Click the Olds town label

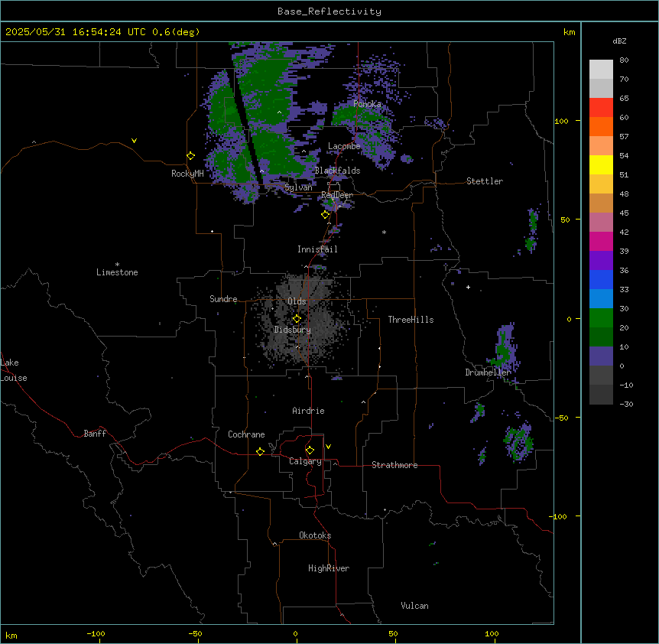(297, 301)
